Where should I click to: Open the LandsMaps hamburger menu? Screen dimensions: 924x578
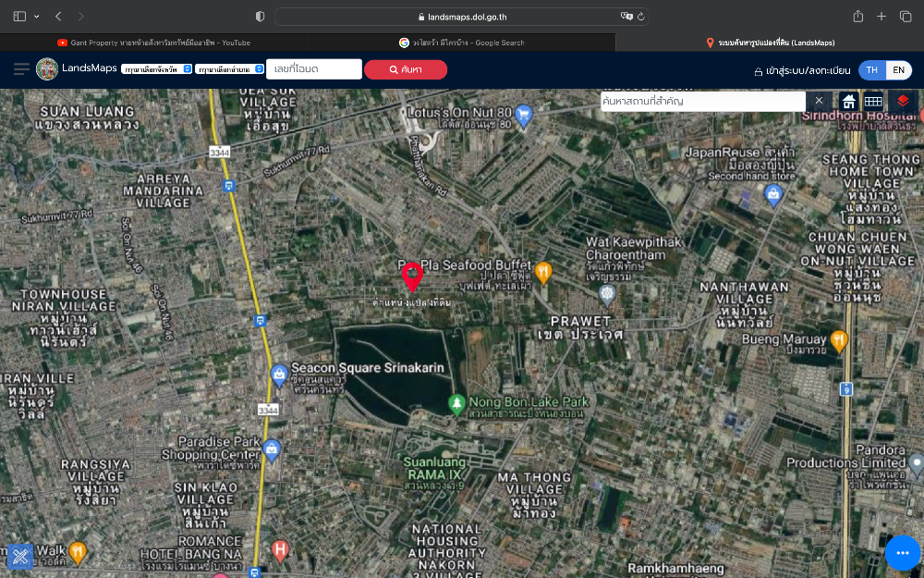tap(21, 69)
